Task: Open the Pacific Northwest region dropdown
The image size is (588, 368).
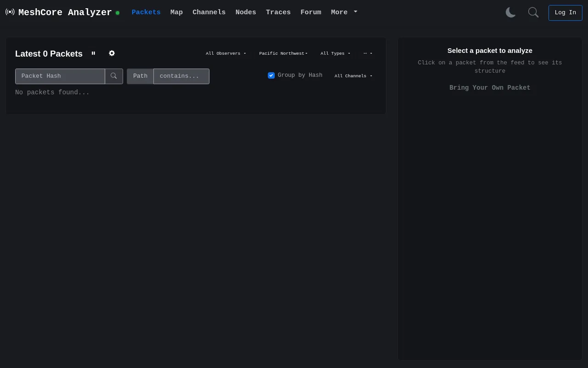Action: (x=283, y=53)
